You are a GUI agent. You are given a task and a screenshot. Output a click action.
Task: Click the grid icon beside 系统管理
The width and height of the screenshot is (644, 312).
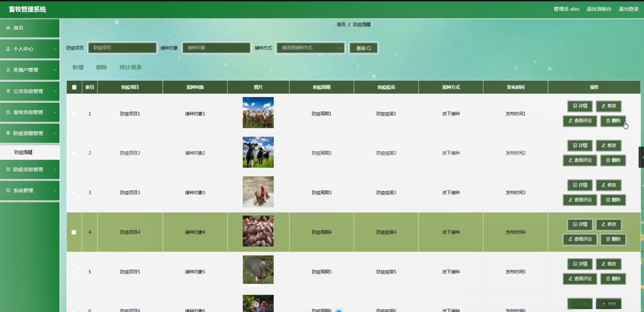coord(8,191)
